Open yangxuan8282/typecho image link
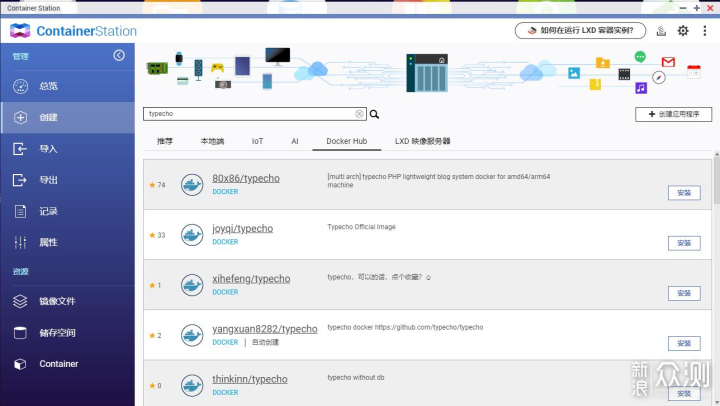This screenshot has width=720, height=406. coord(264,329)
